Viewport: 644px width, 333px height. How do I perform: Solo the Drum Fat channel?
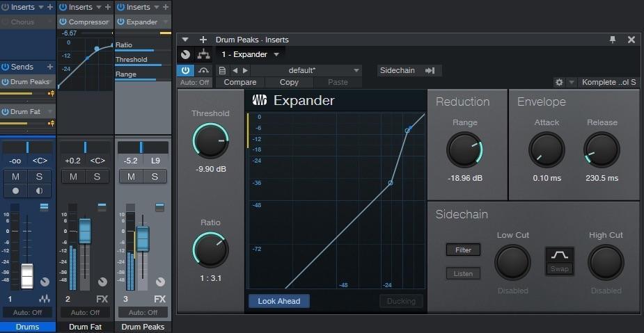tap(97, 177)
